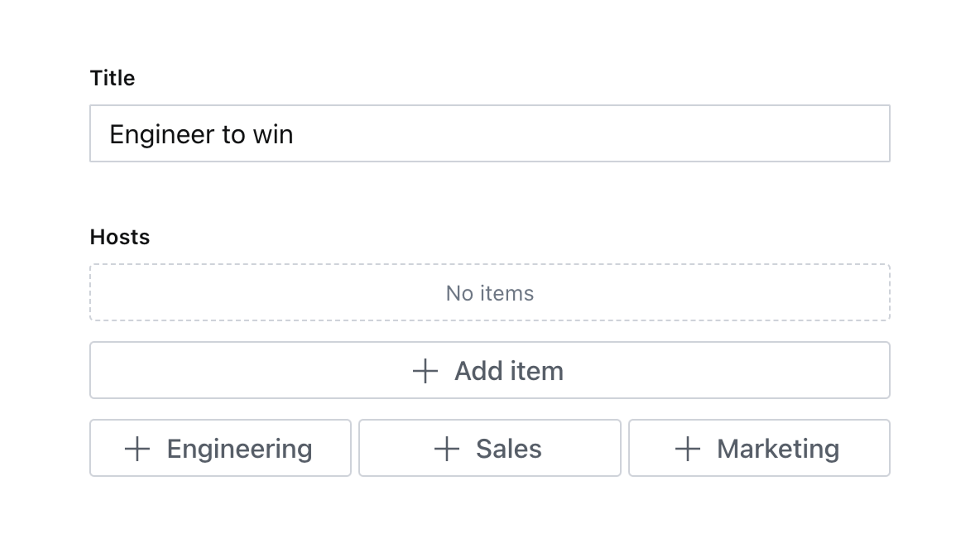Image resolution: width=980 pixels, height=533 pixels.
Task: Focus the Title input field
Action: 571,133
